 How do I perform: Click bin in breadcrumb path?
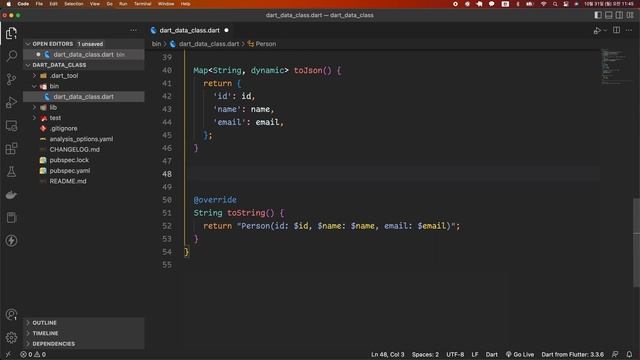click(x=156, y=44)
